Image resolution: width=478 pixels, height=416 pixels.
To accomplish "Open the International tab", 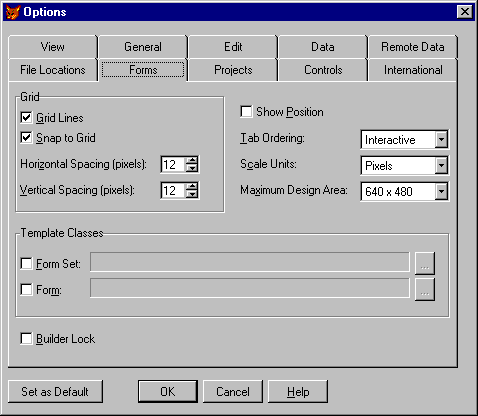I will (413, 70).
